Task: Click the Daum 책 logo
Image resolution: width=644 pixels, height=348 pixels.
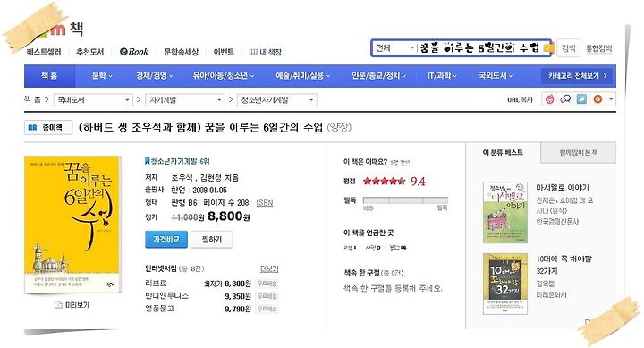Action: [x=62, y=29]
